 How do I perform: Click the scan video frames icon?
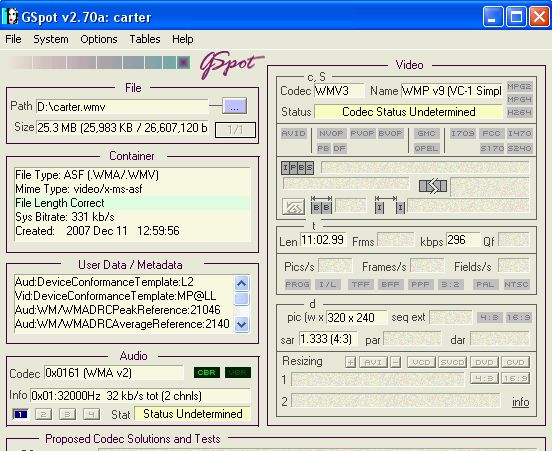(x=293, y=207)
